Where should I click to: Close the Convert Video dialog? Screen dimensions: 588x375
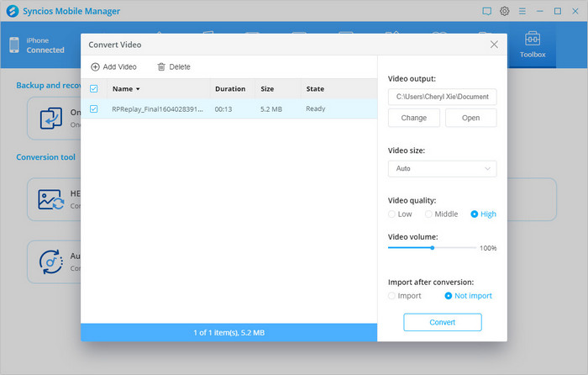pos(494,45)
